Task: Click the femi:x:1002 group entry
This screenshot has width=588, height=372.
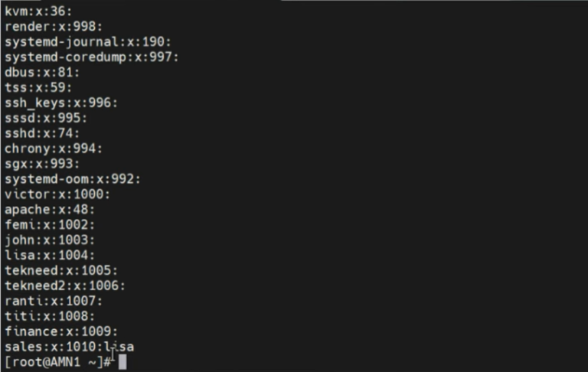Action: pos(50,224)
